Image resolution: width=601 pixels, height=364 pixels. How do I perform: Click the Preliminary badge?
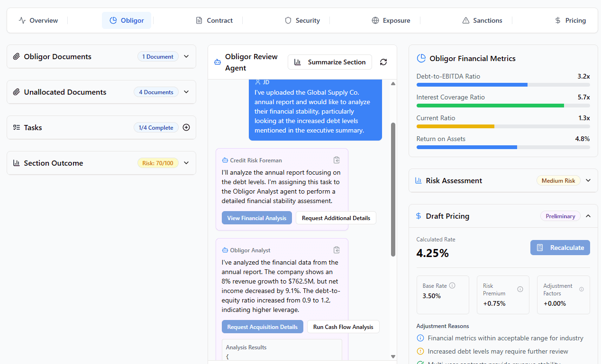[560, 216]
